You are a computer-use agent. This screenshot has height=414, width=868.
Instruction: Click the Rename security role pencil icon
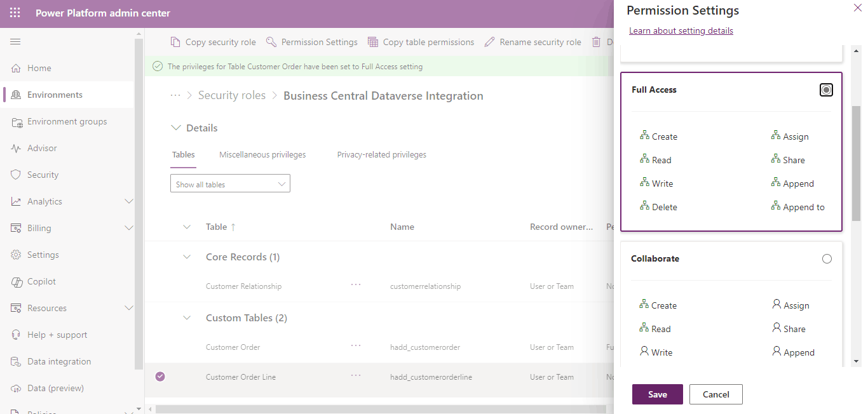[x=489, y=42]
